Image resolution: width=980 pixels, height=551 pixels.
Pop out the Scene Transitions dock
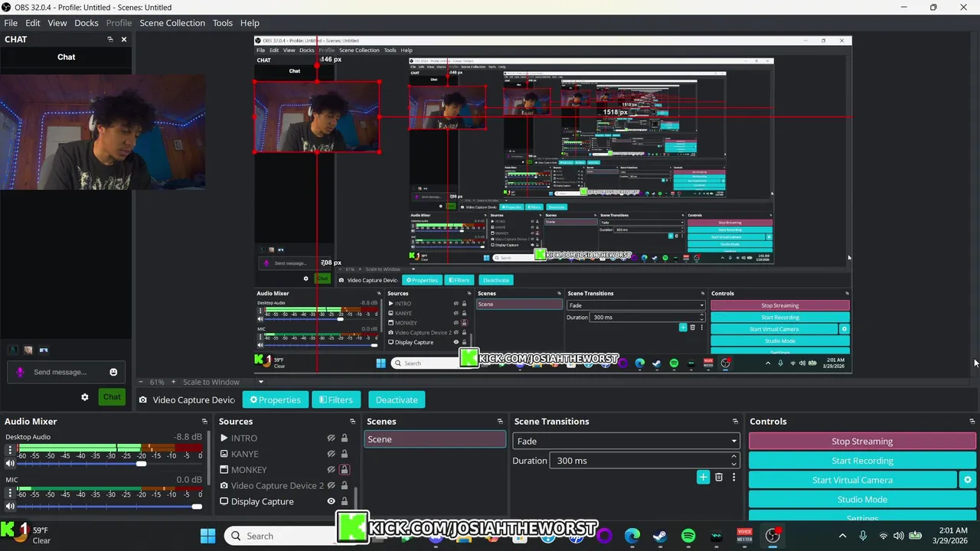(735, 422)
